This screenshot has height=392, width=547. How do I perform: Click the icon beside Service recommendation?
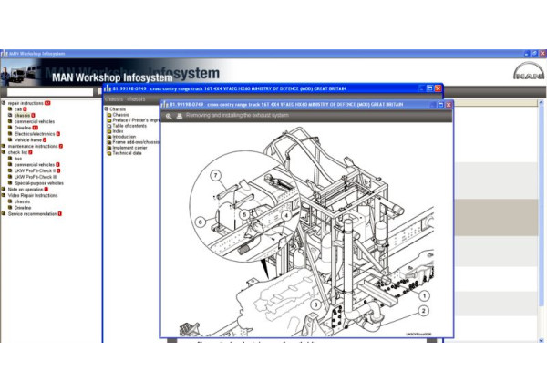pyautogui.click(x=4, y=214)
